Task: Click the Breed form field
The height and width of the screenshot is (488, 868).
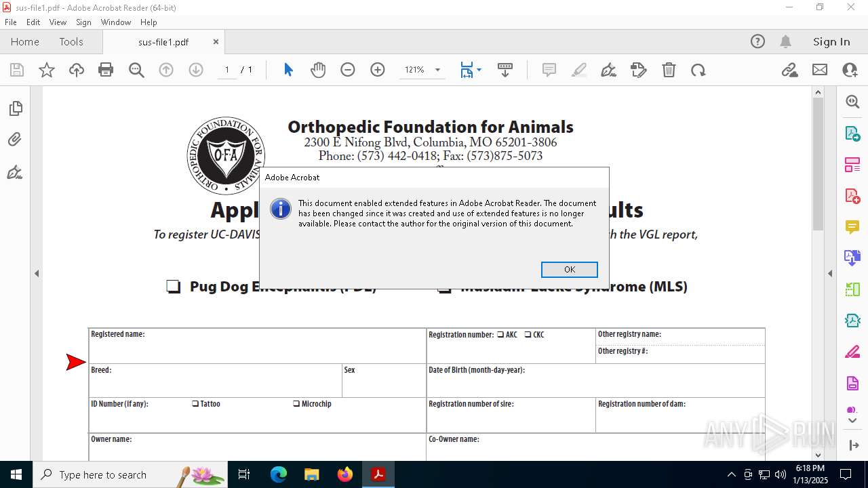Action: point(216,380)
